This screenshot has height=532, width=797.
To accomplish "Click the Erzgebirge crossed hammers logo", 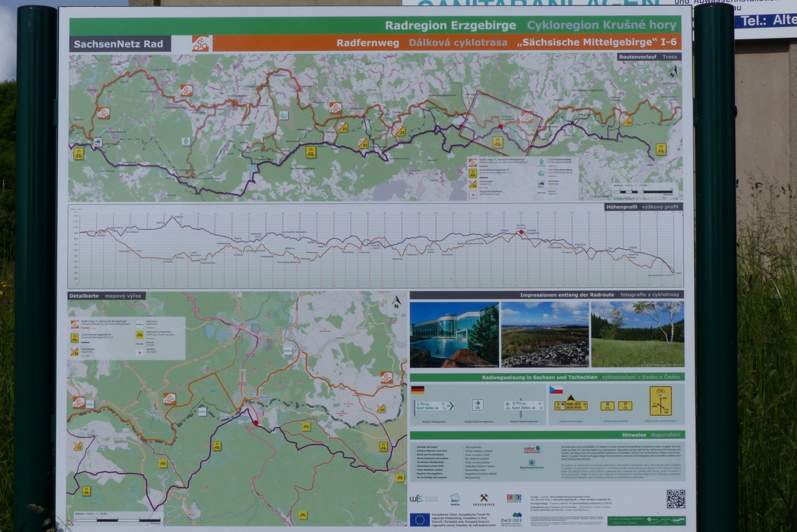I will pos(484,499).
